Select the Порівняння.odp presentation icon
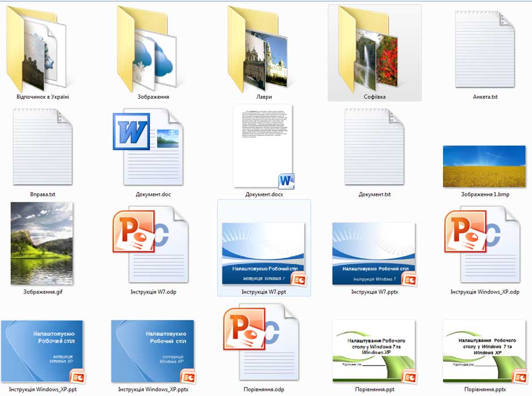 click(260, 343)
